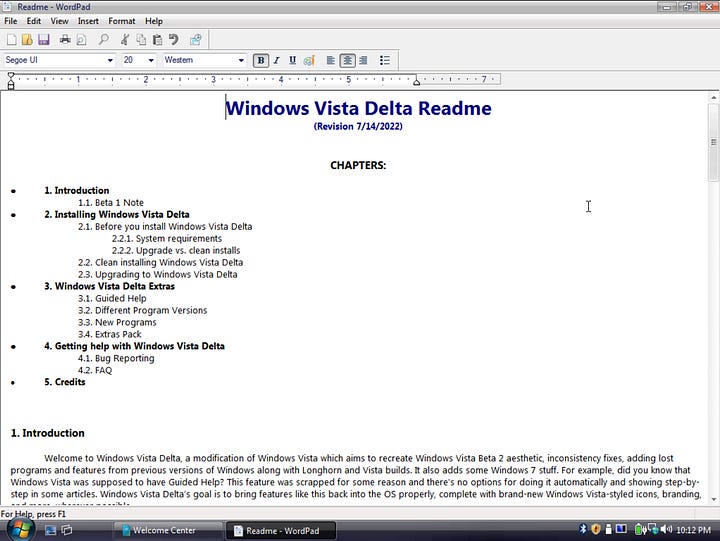Click '4.1. Bug Reporting' line
The width and height of the screenshot is (720, 541).
[x=116, y=358]
